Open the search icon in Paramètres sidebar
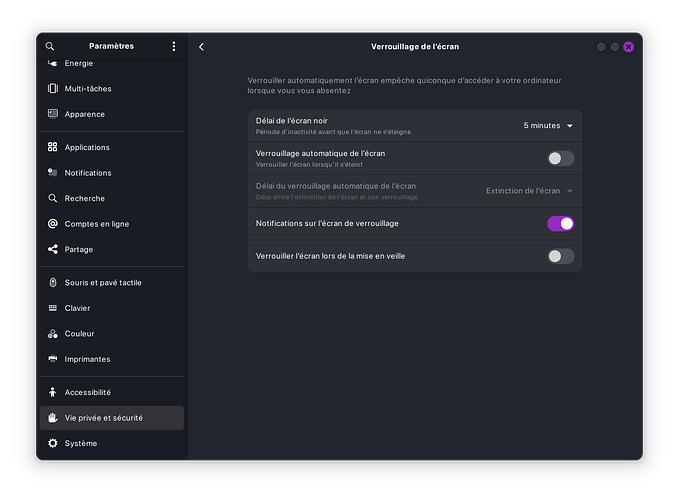Viewport: 678px width, 500px height. click(x=50, y=46)
